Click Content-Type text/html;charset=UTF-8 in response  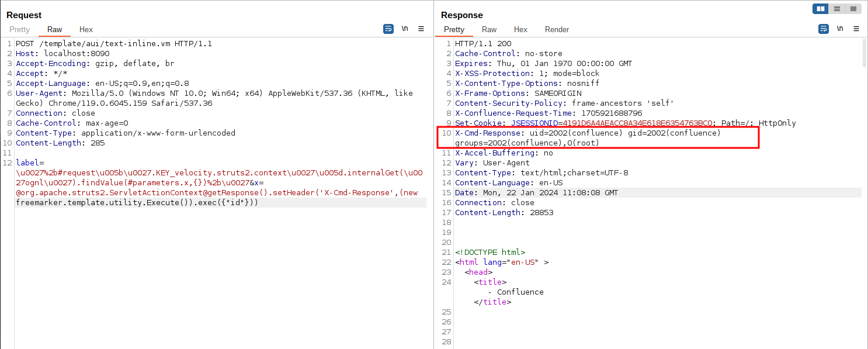541,173
